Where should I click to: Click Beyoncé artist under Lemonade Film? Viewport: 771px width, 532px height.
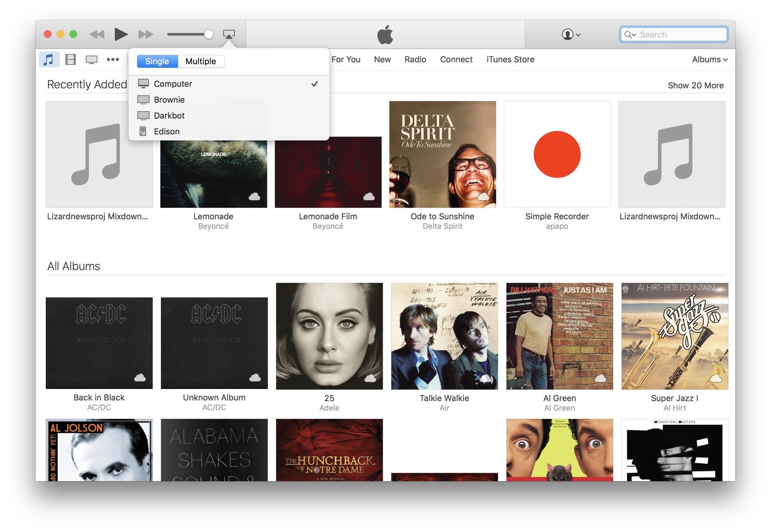click(328, 226)
